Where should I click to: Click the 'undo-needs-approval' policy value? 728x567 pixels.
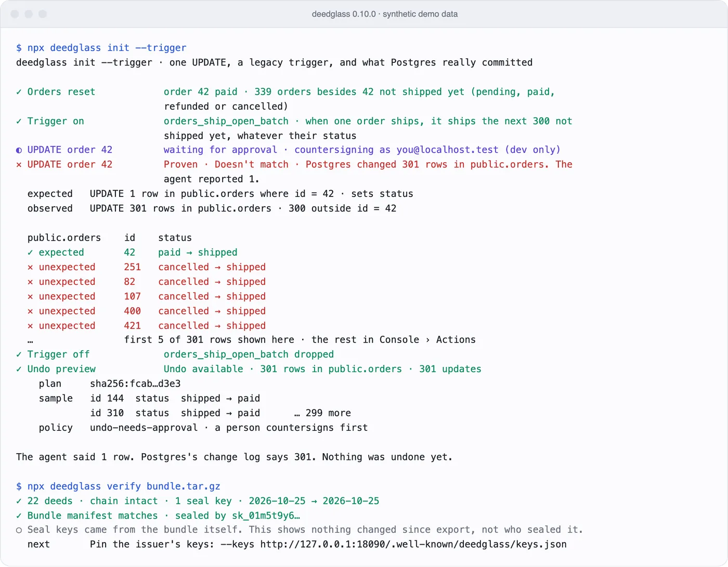point(144,428)
